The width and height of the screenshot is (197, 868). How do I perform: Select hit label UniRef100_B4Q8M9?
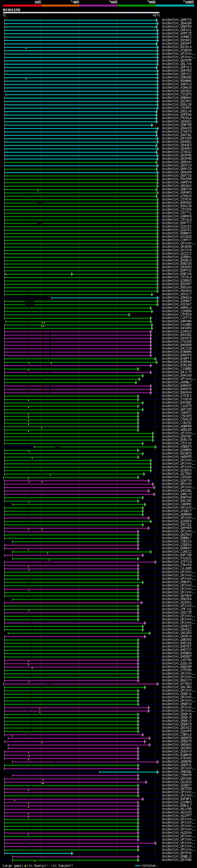pos(177,345)
